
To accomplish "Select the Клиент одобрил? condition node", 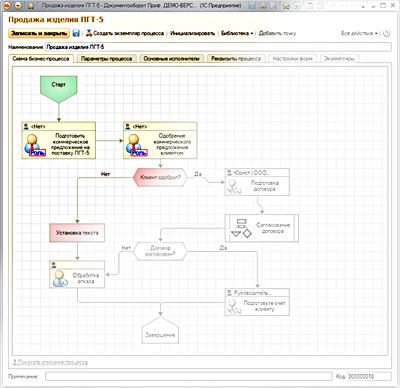I will 160,177.
